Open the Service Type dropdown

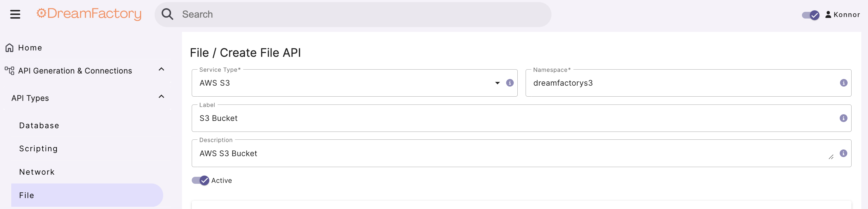(497, 83)
